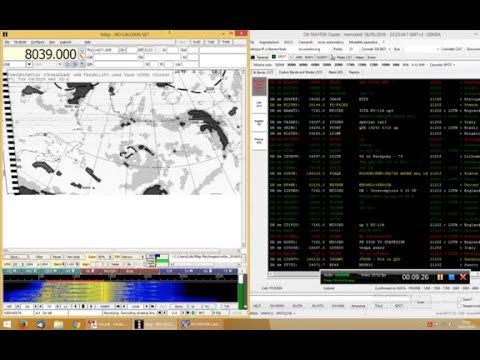Click the TALK button in DX Fighter
The width and height of the screenshot is (480, 360).
point(379,306)
